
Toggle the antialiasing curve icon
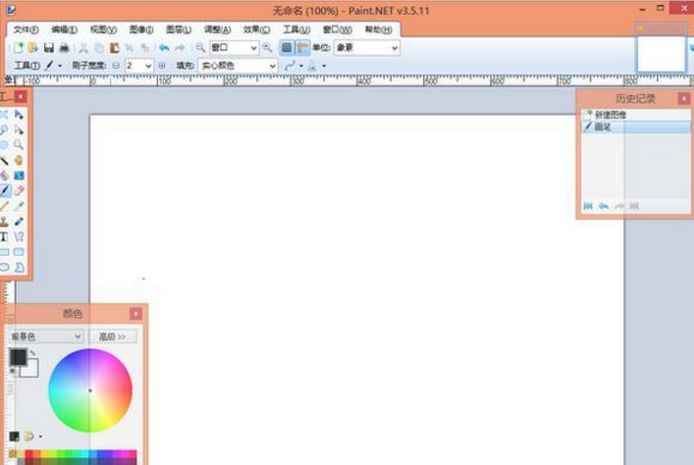[290, 66]
